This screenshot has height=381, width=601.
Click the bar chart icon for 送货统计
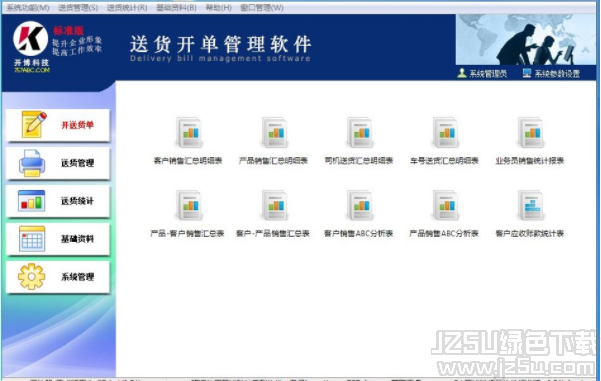click(x=31, y=200)
